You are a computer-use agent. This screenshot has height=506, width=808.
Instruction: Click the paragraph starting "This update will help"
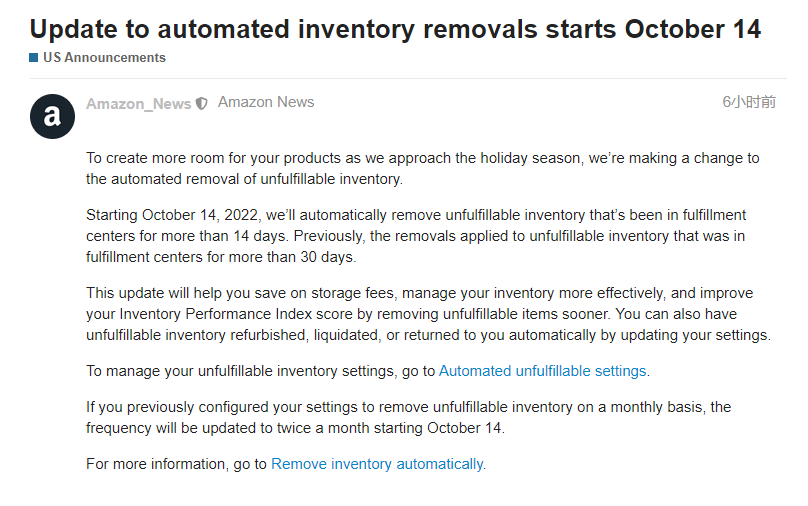point(427,314)
